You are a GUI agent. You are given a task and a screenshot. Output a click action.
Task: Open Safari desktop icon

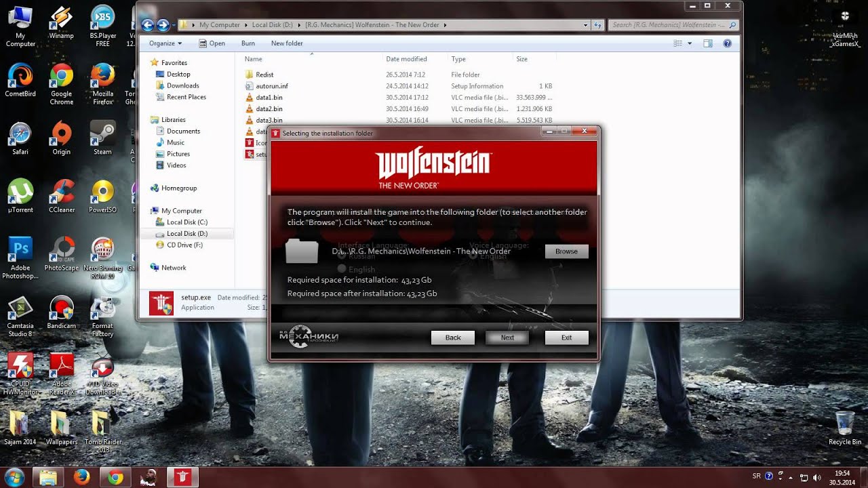(20, 138)
